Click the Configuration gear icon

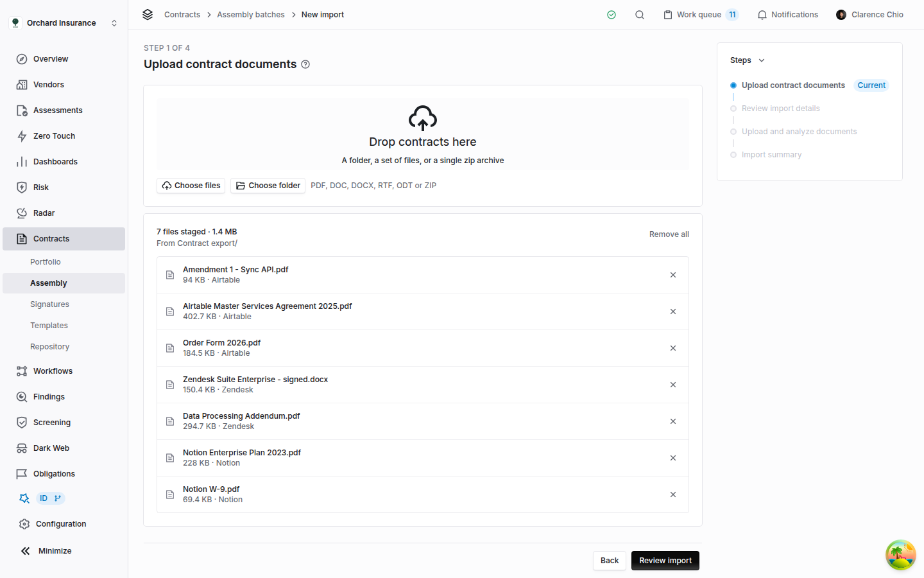(x=24, y=524)
